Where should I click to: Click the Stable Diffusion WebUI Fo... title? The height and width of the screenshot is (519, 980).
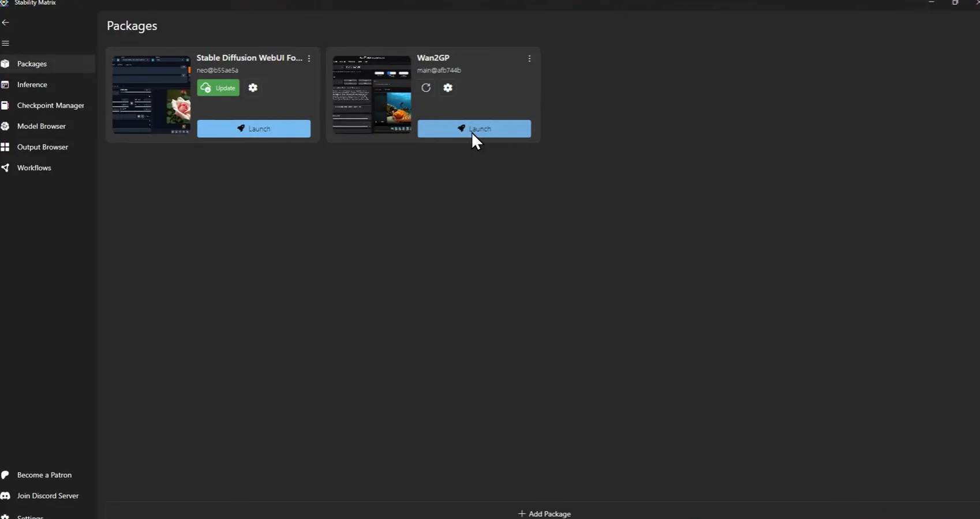pyautogui.click(x=249, y=58)
